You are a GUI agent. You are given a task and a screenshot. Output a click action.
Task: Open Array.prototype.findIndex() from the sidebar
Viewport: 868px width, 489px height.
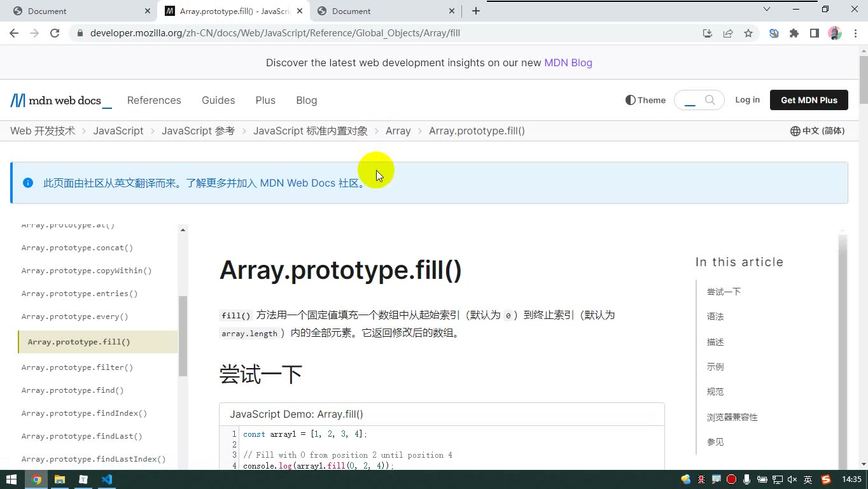click(84, 413)
